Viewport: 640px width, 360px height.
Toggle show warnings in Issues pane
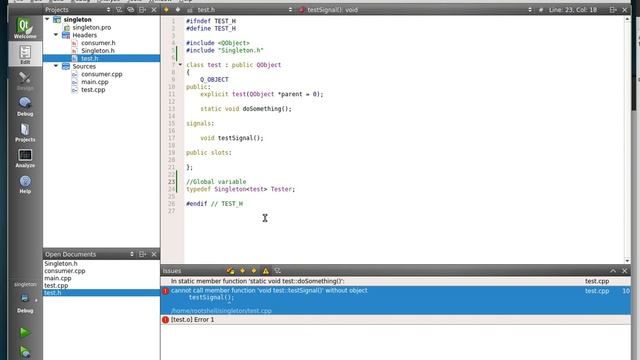pyautogui.click(x=266, y=271)
